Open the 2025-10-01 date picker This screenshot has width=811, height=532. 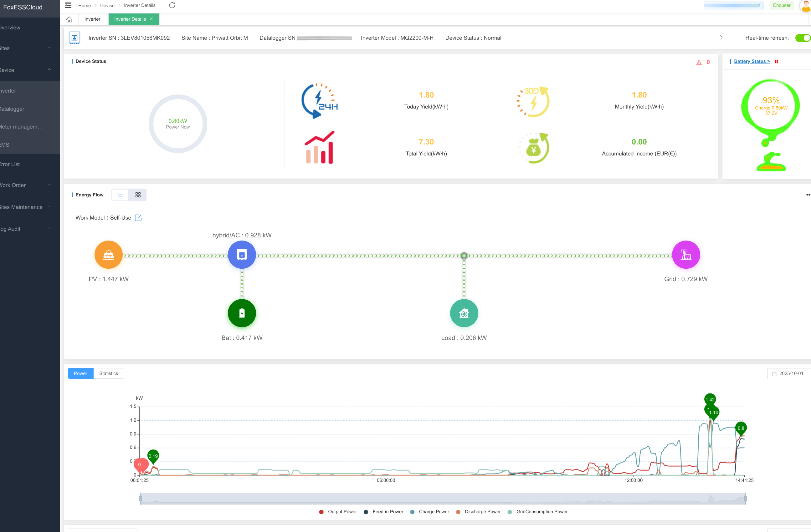coord(790,373)
